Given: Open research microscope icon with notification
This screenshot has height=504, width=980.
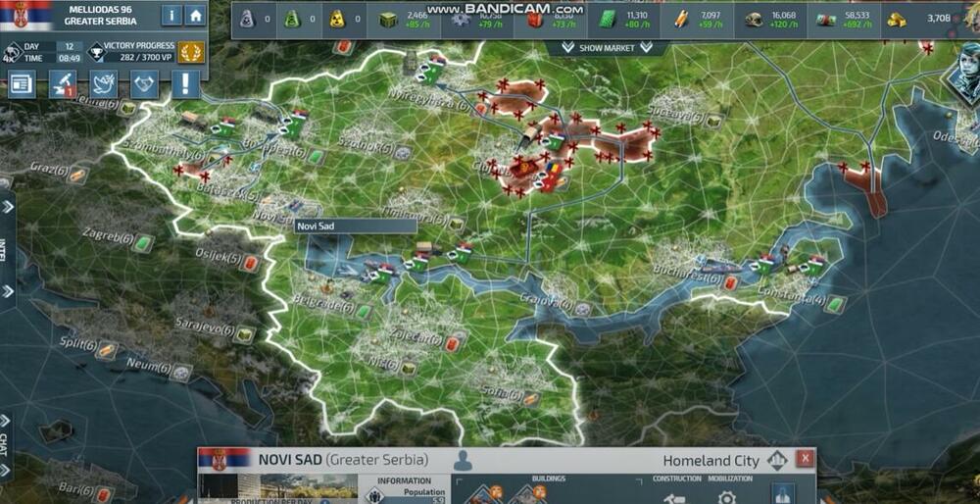Looking at the screenshot, I should [63, 84].
